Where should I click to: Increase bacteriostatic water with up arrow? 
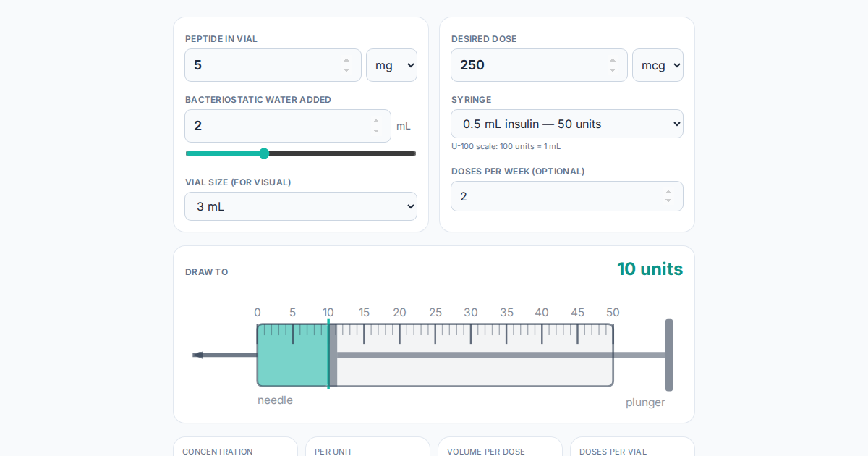click(376, 122)
